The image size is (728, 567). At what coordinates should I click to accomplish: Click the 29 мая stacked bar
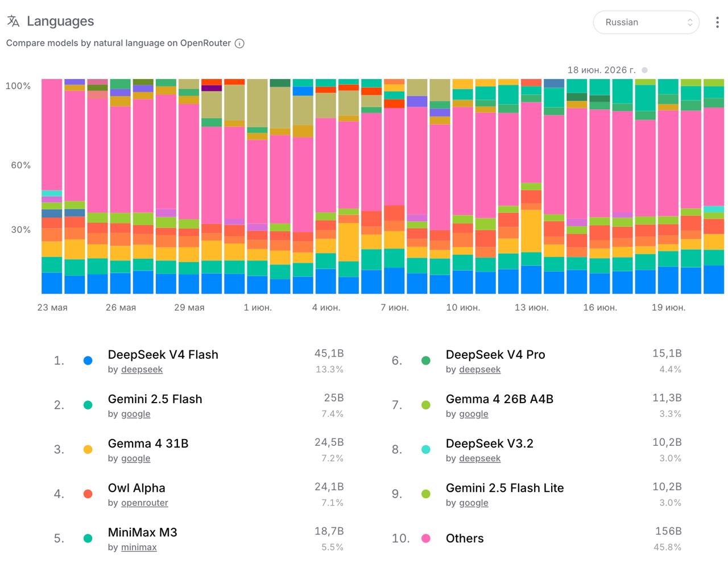[189, 187]
